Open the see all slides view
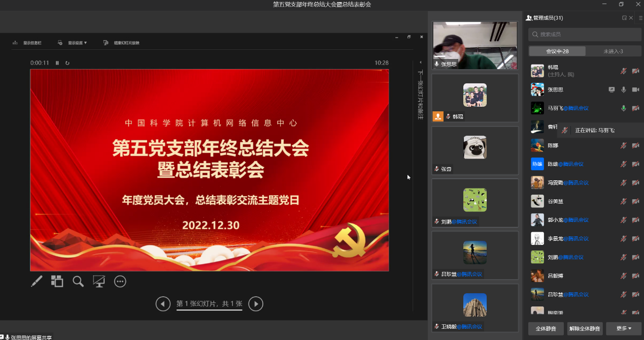Screen dimensions: 644x340 coord(57,281)
